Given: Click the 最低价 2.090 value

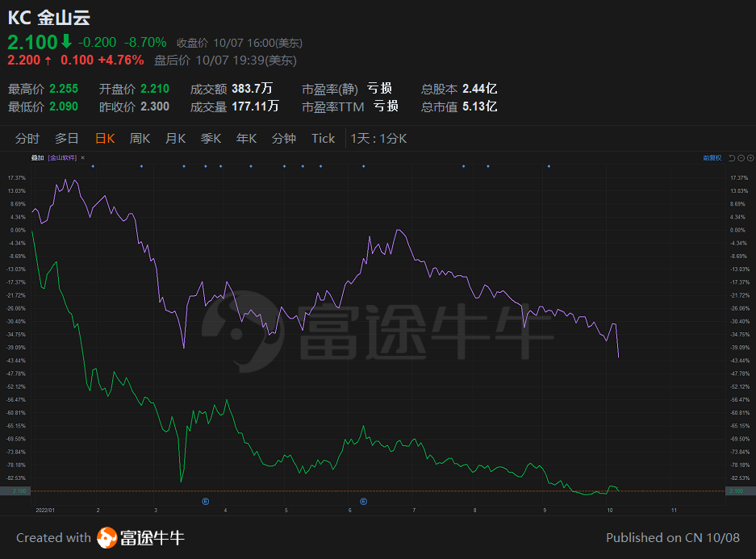Looking at the screenshot, I should coord(64,106).
